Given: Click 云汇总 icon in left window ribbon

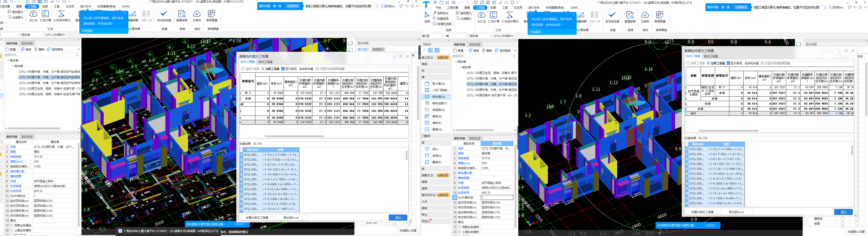Looking at the screenshot, I should tap(33, 16).
